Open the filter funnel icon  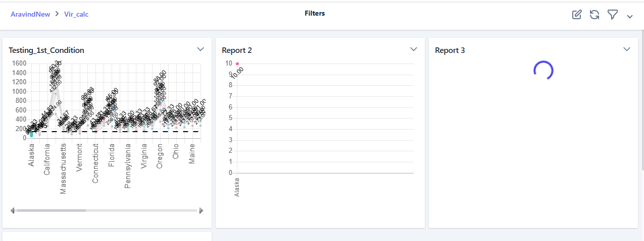[x=613, y=15]
